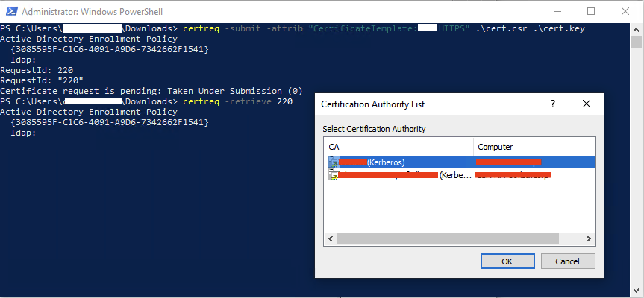Close the PowerShell window
Image resolution: width=644 pixels, height=298 pixels.
pos(625,12)
